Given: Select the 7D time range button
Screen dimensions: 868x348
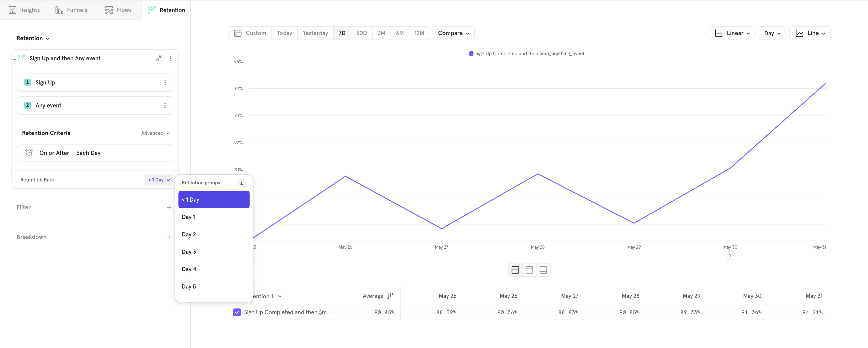Looking at the screenshot, I should pyautogui.click(x=342, y=33).
